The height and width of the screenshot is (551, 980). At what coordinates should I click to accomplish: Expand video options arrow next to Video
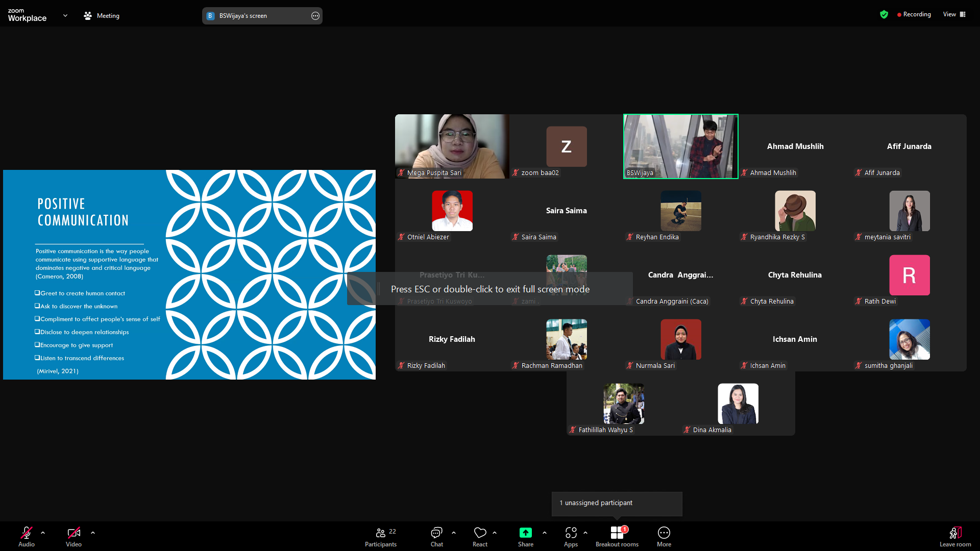tap(93, 533)
